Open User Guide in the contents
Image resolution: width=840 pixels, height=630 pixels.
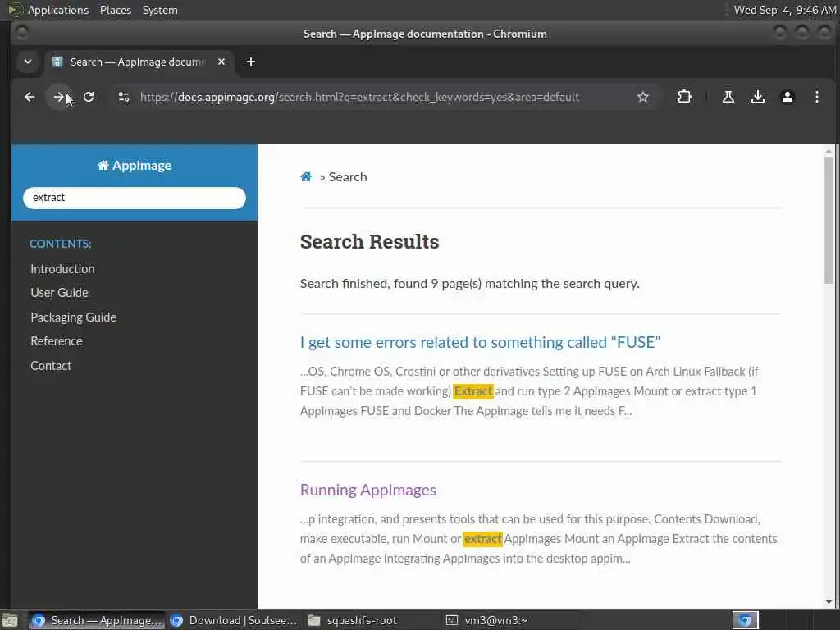[x=59, y=293]
